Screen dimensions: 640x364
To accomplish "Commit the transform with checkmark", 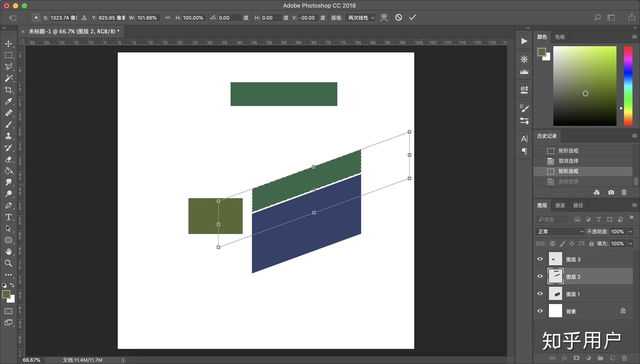I will 412,18.
